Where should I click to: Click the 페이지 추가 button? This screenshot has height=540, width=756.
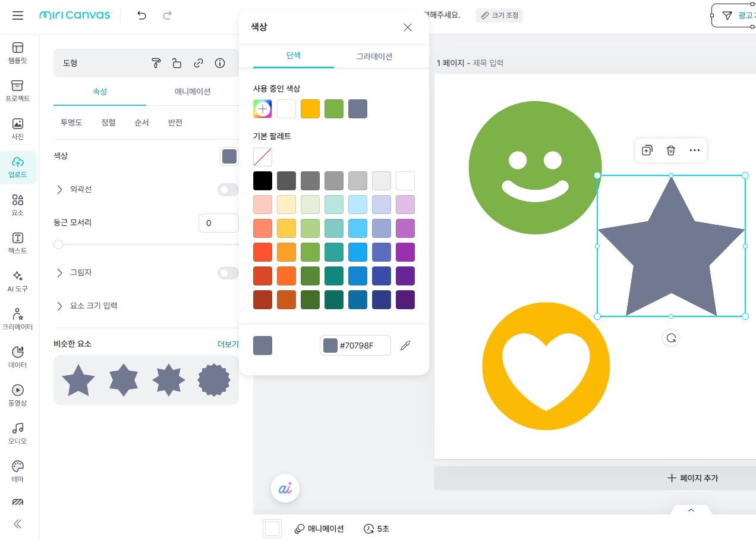click(x=693, y=478)
